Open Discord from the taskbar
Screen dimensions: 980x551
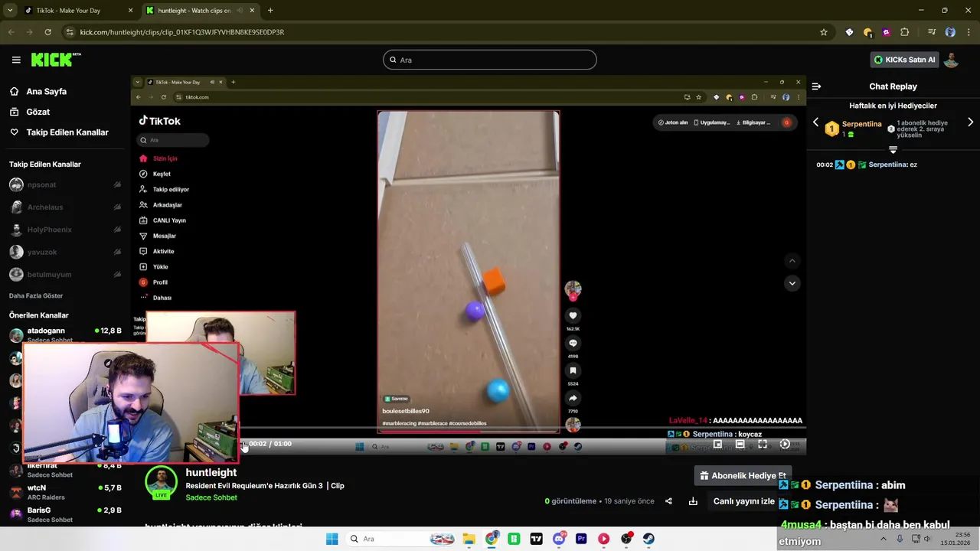(x=559, y=539)
